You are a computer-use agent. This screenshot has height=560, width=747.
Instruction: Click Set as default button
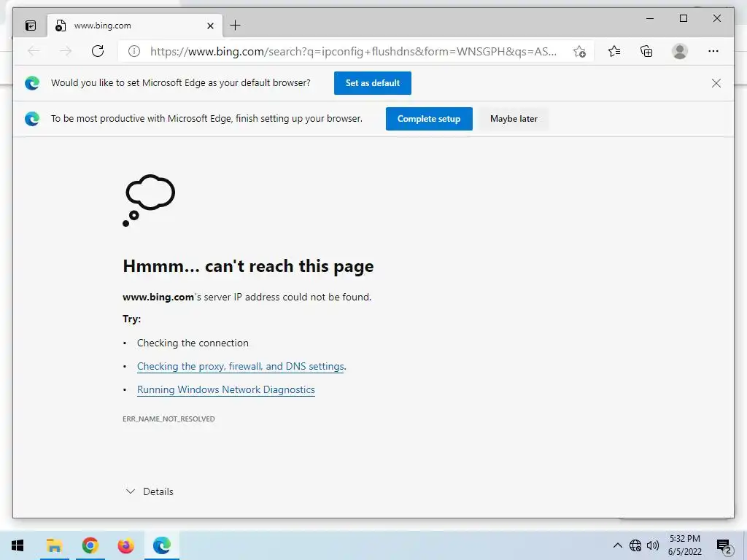pos(373,83)
